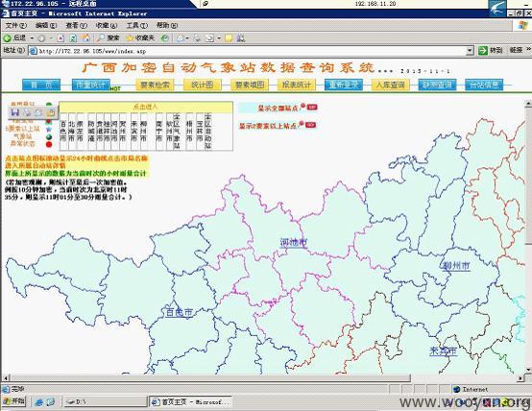The image size is (532, 411).
Task: Open the 收藏(A) menu
Action: coord(107,26)
